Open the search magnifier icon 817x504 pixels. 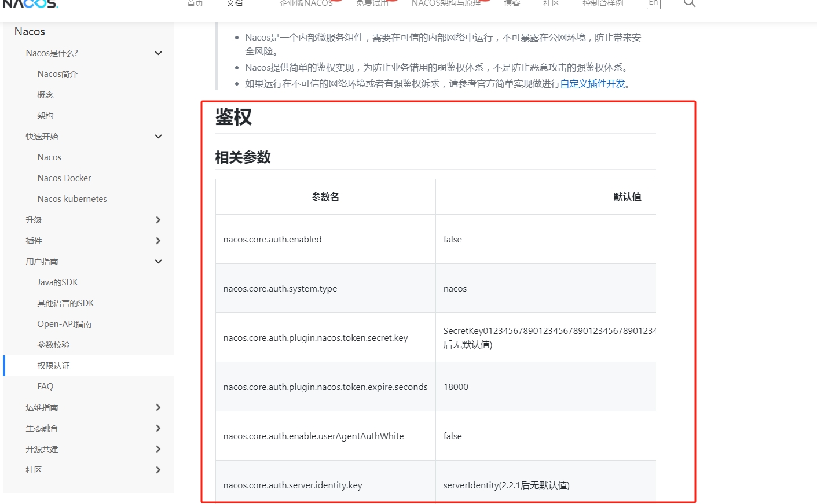[x=689, y=3]
